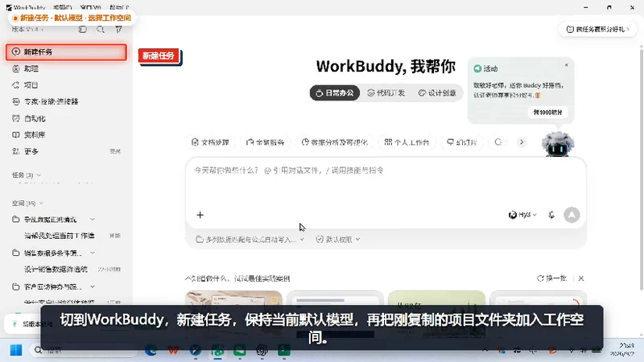The width and height of the screenshot is (644, 362).
Task: Choose the 个人工作台 quick chip
Action: 407,142
